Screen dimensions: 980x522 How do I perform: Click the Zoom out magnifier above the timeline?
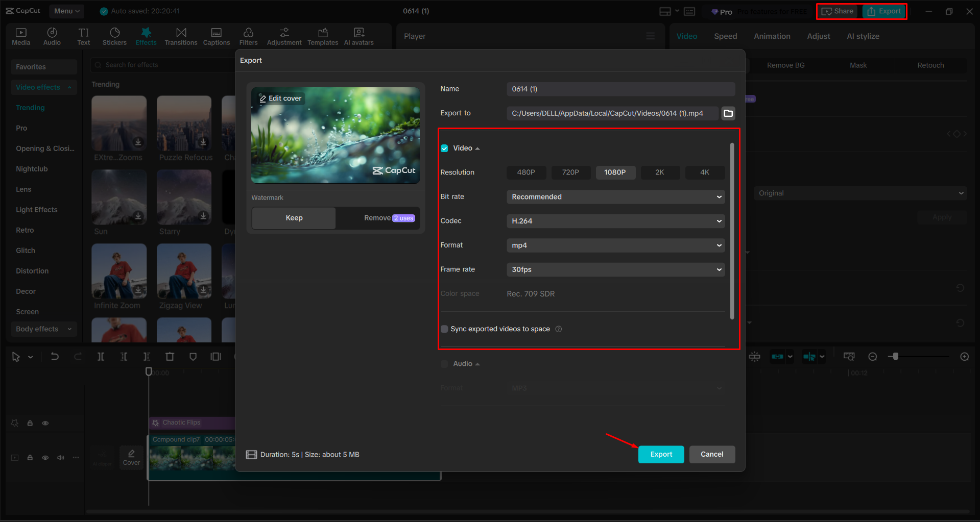pyautogui.click(x=873, y=356)
